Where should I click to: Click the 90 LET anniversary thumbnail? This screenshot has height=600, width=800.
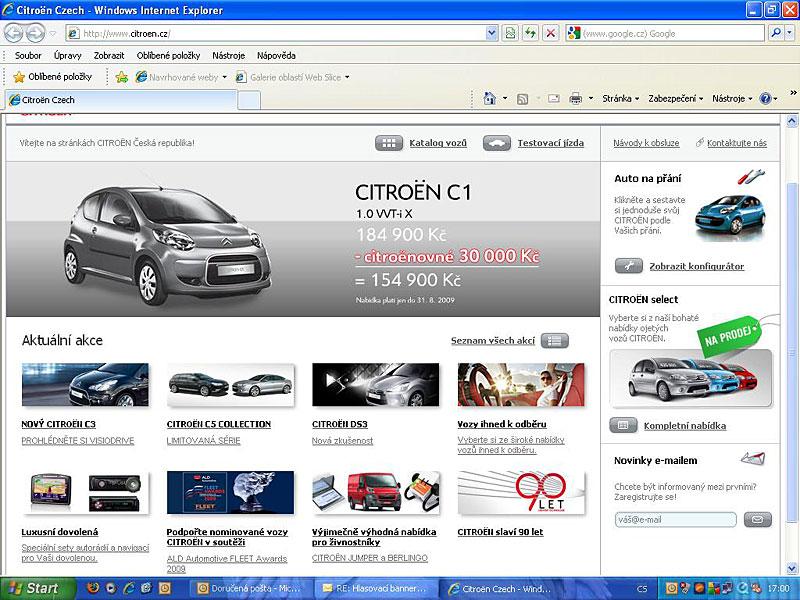click(521, 493)
